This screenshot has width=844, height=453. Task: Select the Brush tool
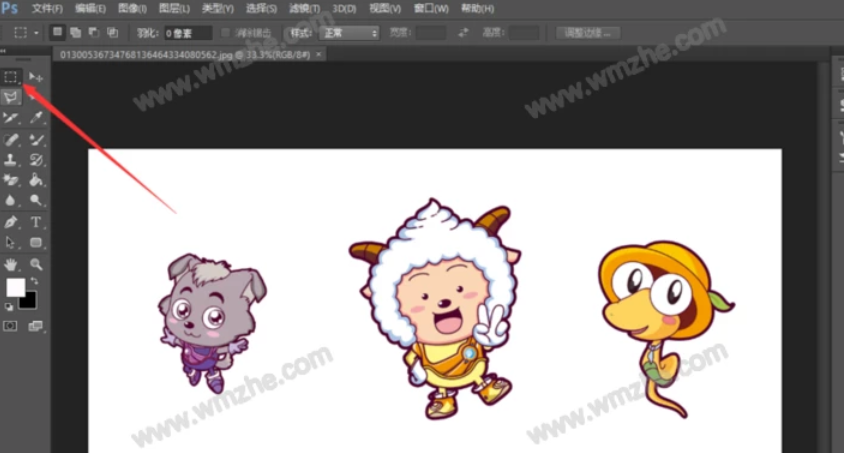(36, 140)
